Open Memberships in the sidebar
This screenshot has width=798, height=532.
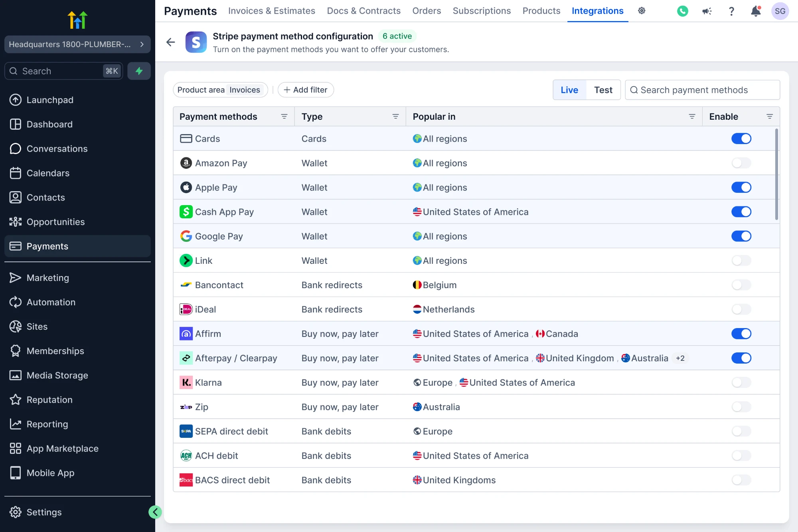(77, 351)
